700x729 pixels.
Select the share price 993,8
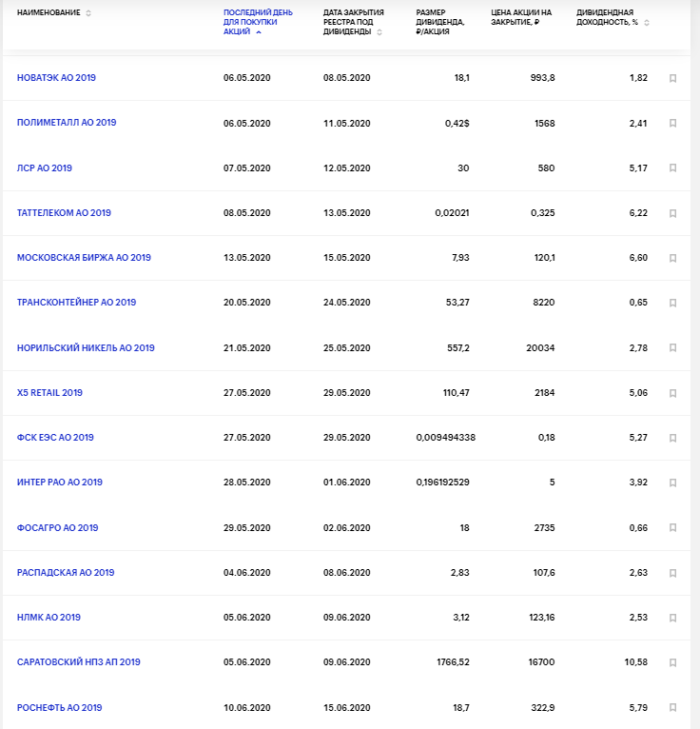(x=542, y=78)
